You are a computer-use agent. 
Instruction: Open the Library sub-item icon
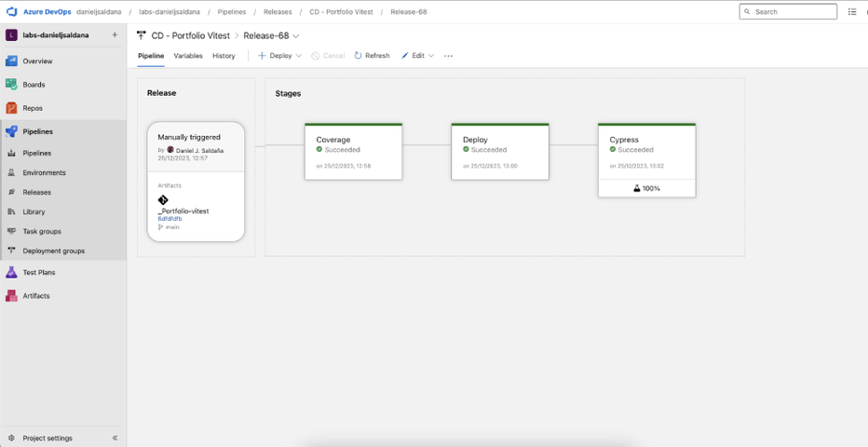pos(11,211)
